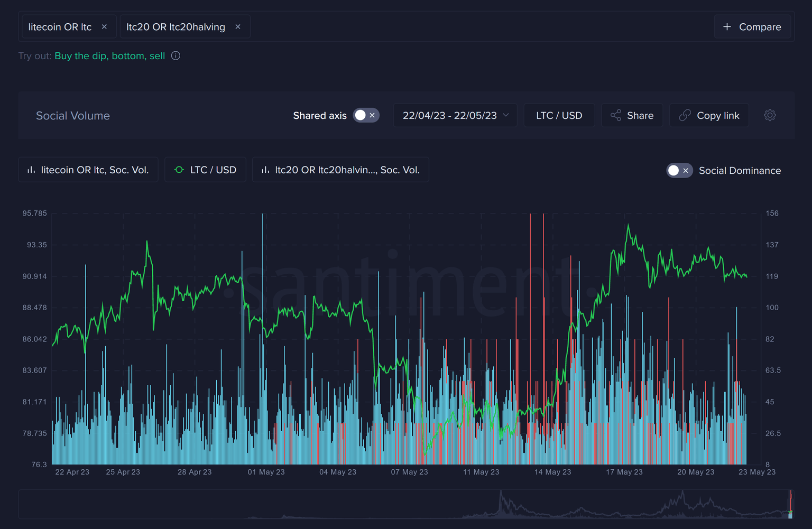Click the green circle icon on LTC / USD legend
The width and height of the screenshot is (812, 529).
point(179,170)
